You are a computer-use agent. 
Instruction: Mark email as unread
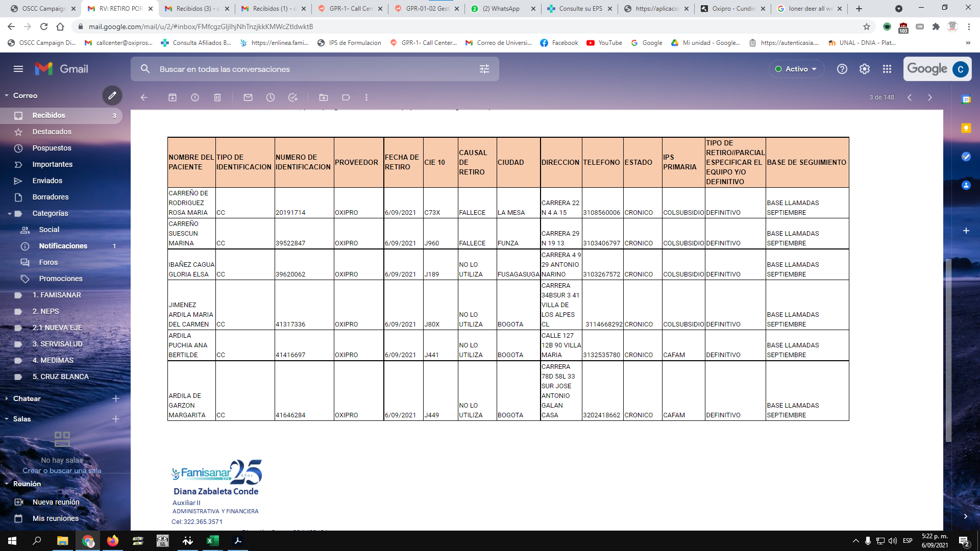tap(248, 97)
